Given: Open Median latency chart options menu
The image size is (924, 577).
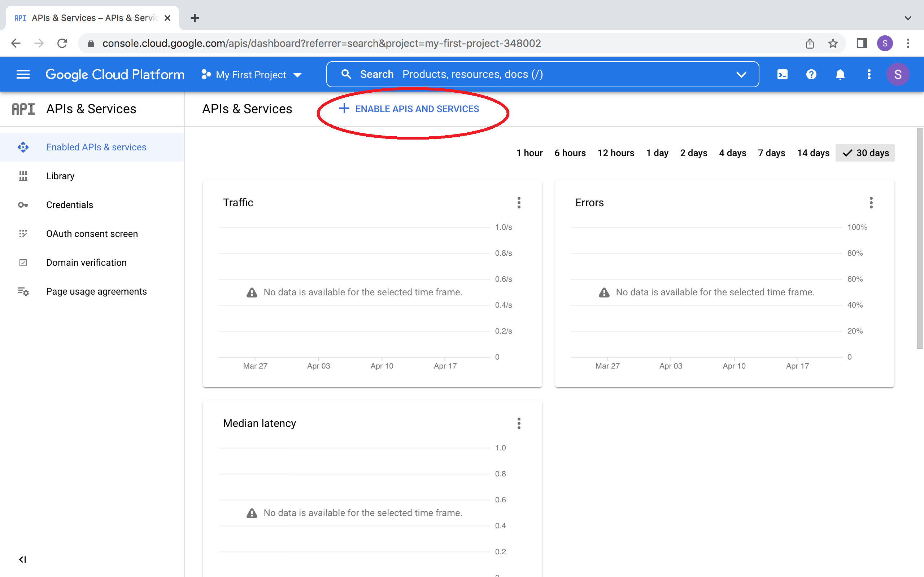Looking at the screenshot, I should click(519, 423).
